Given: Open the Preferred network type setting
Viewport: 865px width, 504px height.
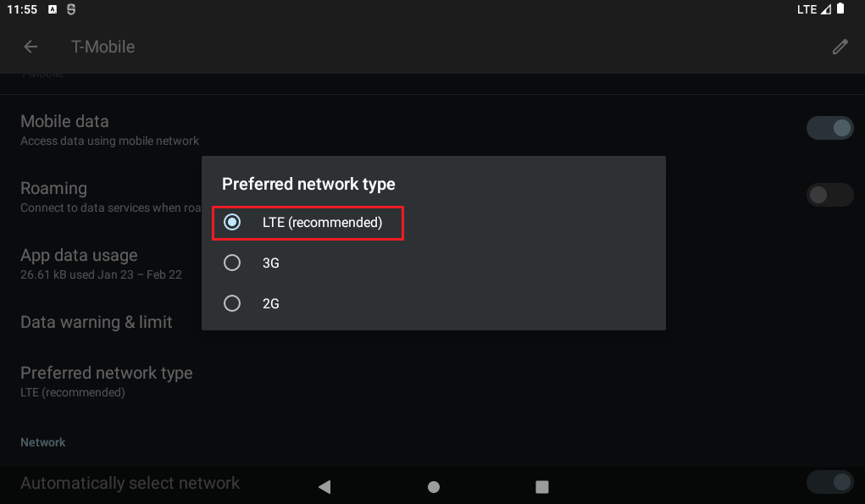Looking at the screenshot, I should [x=107, y=380].
